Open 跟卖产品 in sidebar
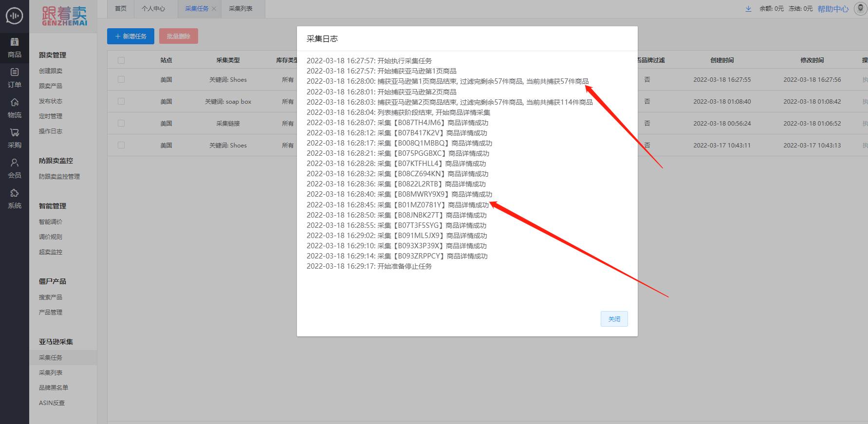Image resolution: width=868 pixels, height=424 pixels. click(x=51, y=86)
